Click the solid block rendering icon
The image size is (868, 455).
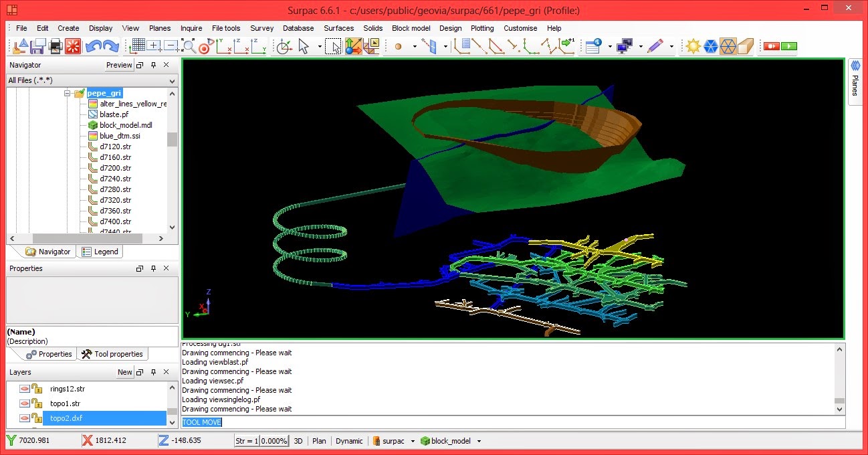[x=745, y=46]
